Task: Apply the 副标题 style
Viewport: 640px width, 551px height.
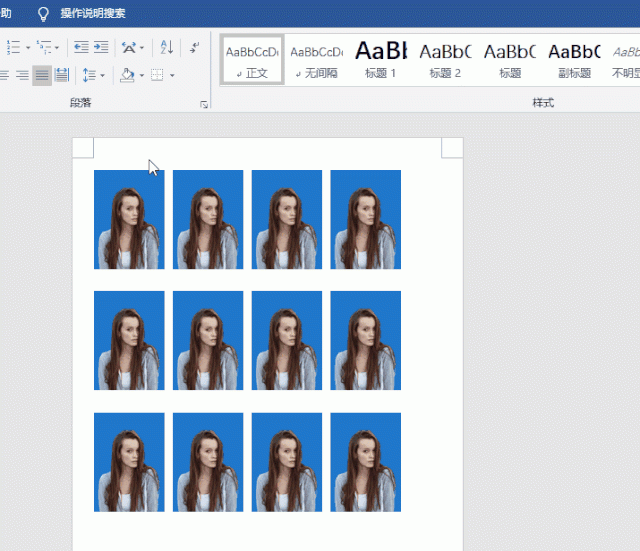Action: coord(574,60)
